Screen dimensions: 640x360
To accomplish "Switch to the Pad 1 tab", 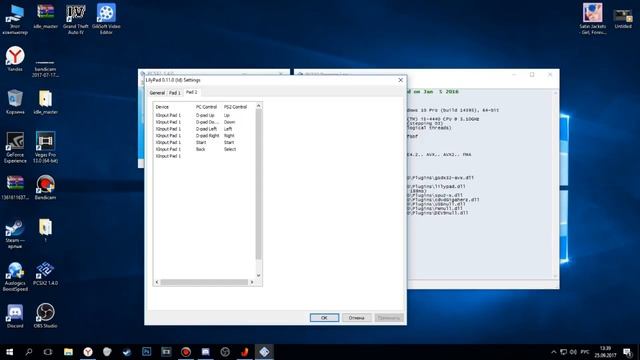I will click(x=175, y=93).
